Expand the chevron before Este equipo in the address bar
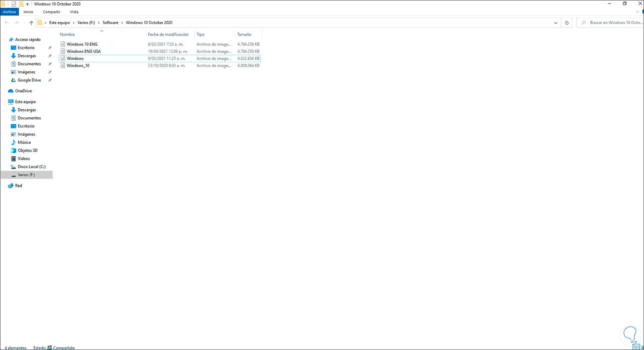This screenshot has height=350, width=644. pos(46,23)
